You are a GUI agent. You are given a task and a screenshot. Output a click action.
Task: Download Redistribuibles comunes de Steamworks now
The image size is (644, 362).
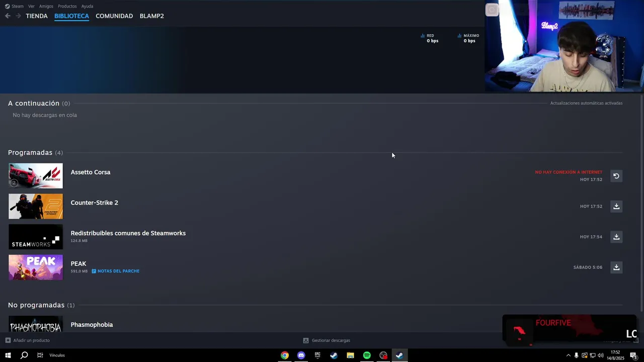616,237
